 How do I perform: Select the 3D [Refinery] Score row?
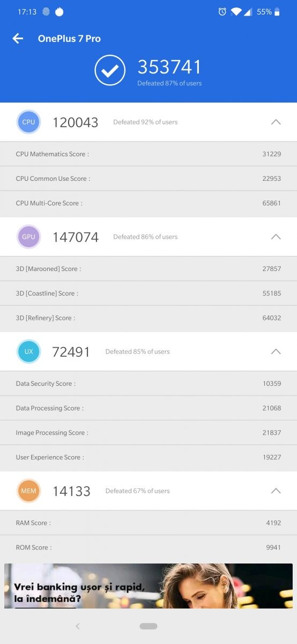(x=148, y=318)
